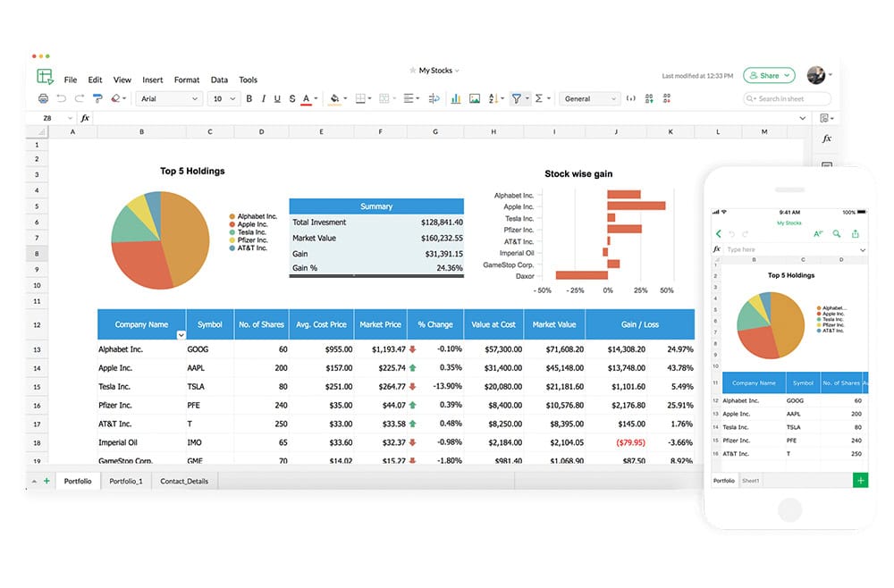The image size is (894, 588).
Task: Select the row 13 header
Action: [37, 349]
